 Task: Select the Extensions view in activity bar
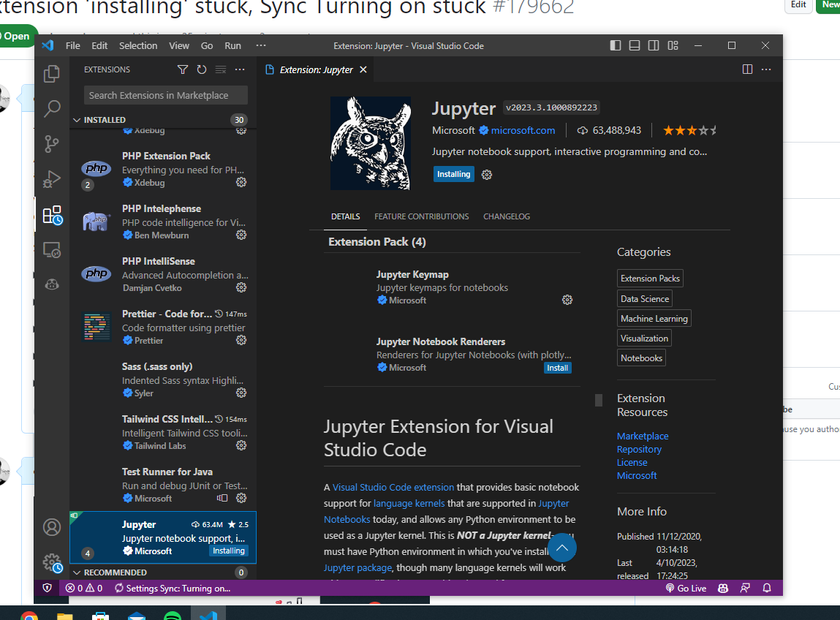click(x=52, y=214)
